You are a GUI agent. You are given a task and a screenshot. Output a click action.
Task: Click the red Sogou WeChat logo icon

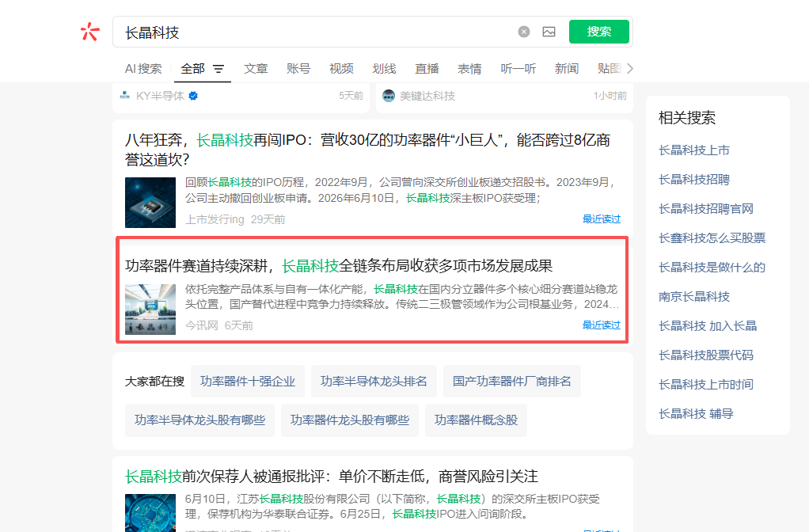pyautogui.click(x=89, y=32)
